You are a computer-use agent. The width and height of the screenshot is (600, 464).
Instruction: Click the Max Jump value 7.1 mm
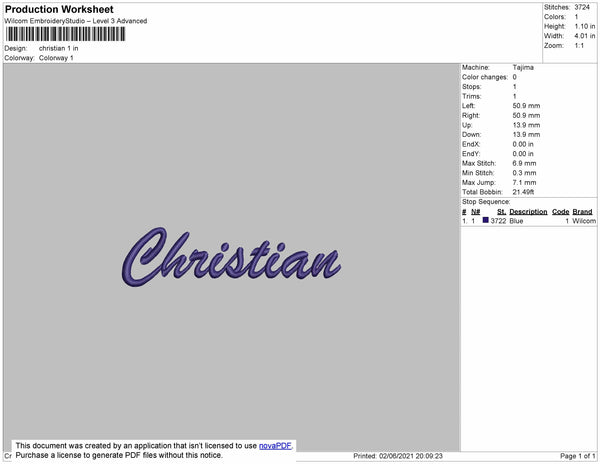pyautogui.click(x=524, y=182)
